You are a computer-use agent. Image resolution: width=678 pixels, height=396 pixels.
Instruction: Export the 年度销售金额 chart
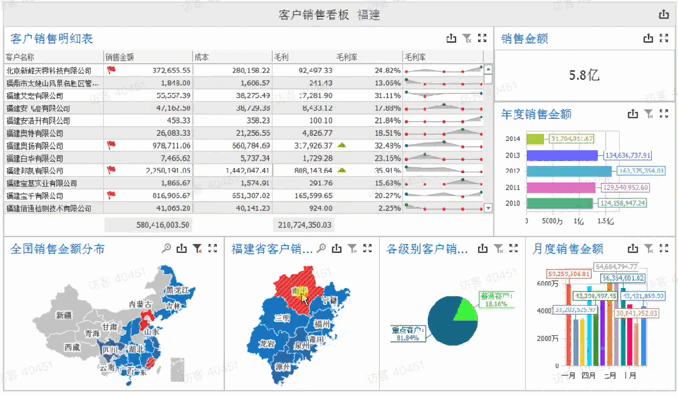pos(633,114)
